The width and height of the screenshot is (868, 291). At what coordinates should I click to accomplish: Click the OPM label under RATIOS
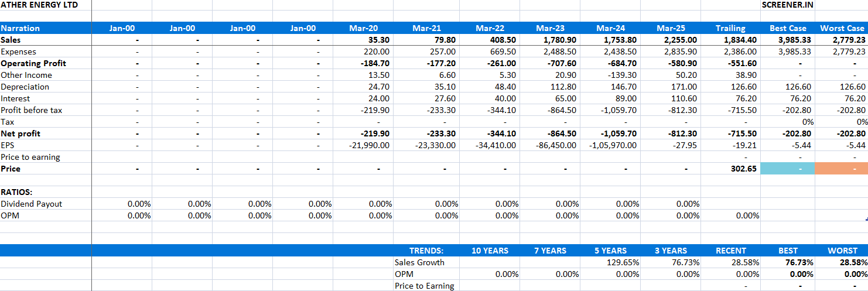pyautogui.click(x=9, y=215)
